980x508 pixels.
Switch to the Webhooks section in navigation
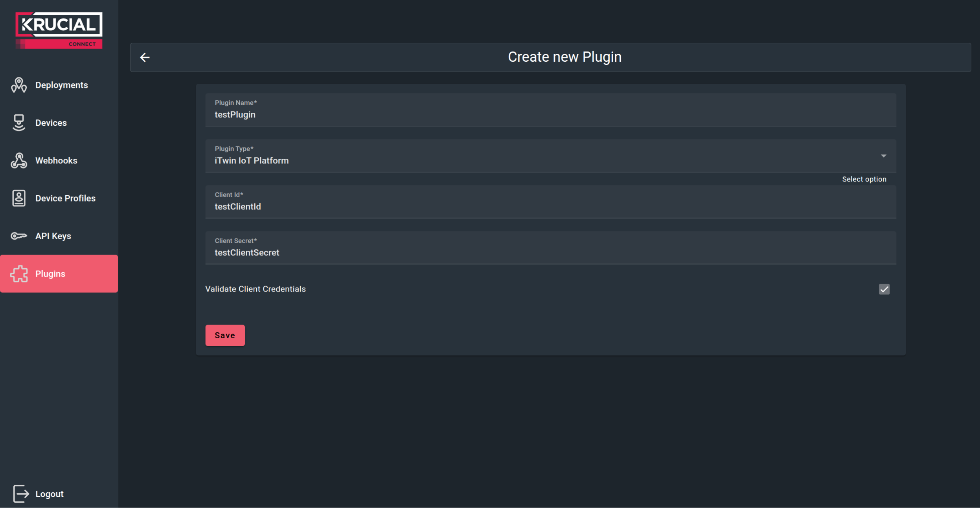pos(56,160)
